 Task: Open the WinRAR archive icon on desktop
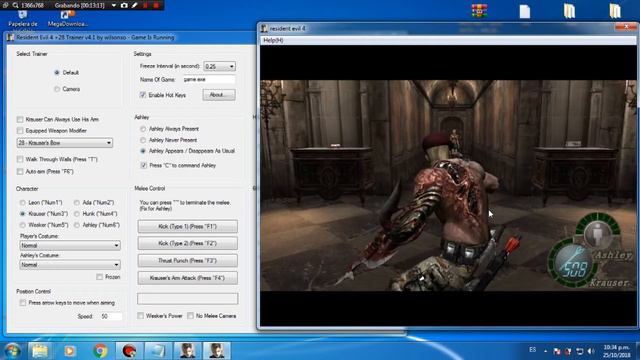479,11
